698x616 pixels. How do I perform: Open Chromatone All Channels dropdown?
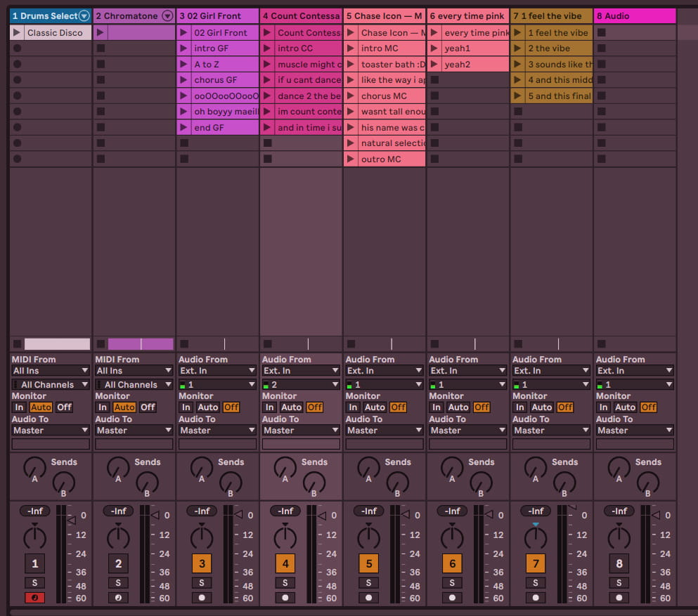pyautogui.click(x=134, y=384)
